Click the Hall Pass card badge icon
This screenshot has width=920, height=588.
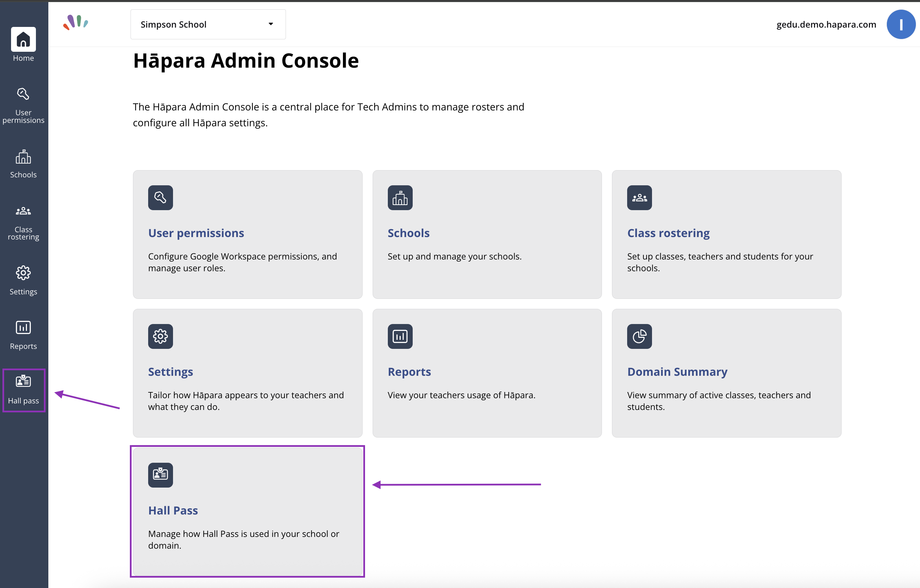coord(161,475)
